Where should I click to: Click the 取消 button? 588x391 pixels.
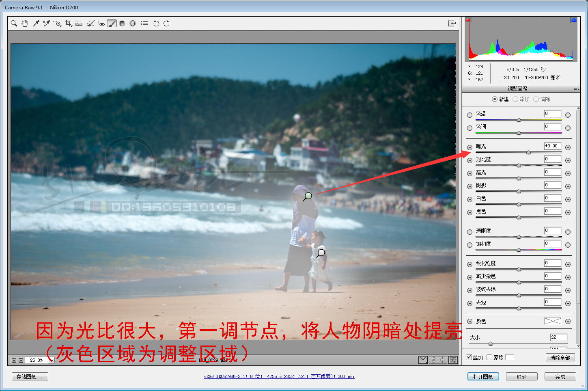521,377
